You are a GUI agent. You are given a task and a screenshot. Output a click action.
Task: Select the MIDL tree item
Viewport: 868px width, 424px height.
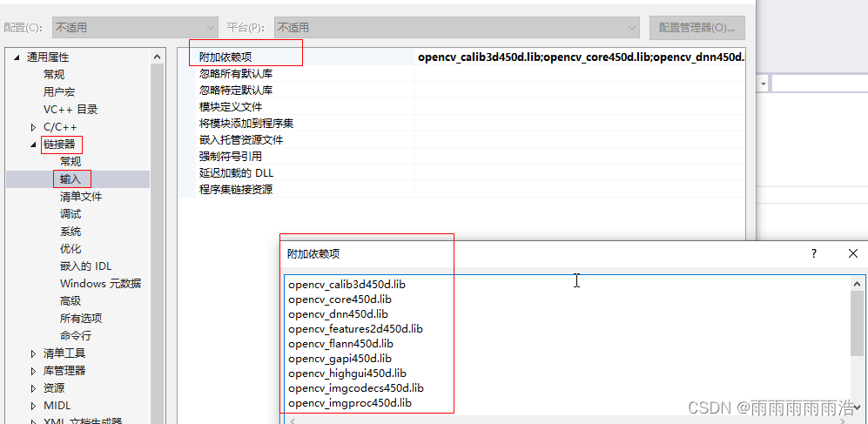57,406
